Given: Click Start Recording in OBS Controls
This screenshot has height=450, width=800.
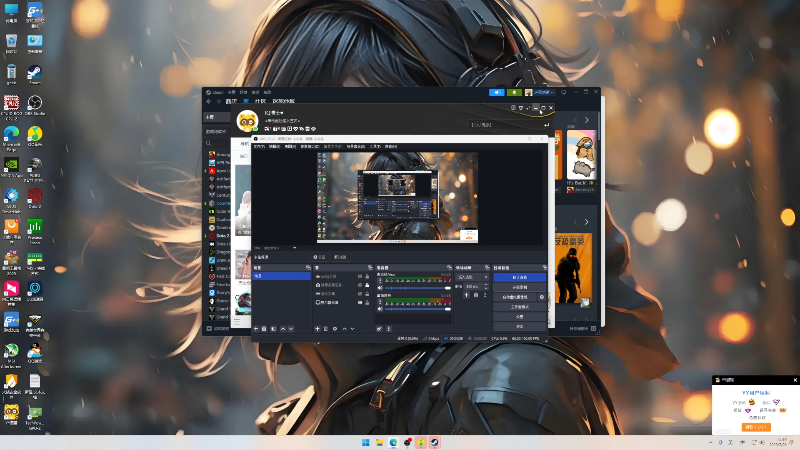Looking at the screenshot, I should 520,287.
